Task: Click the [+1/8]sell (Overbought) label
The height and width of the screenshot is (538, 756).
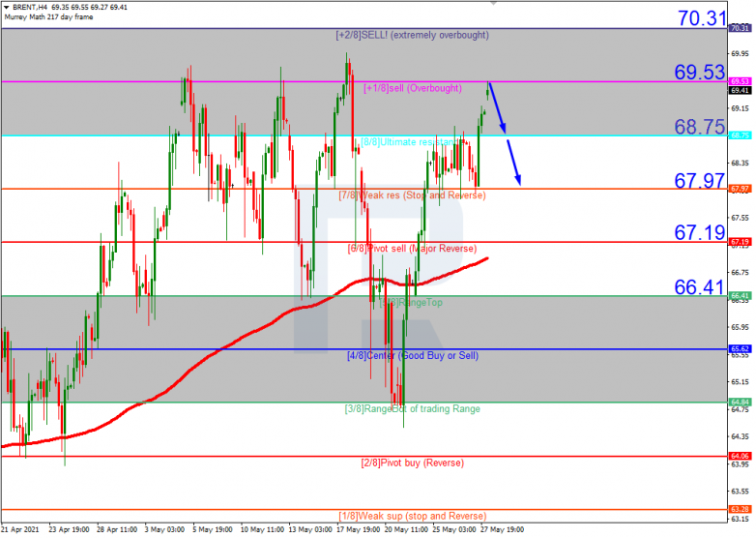Action: pos(413,88)
